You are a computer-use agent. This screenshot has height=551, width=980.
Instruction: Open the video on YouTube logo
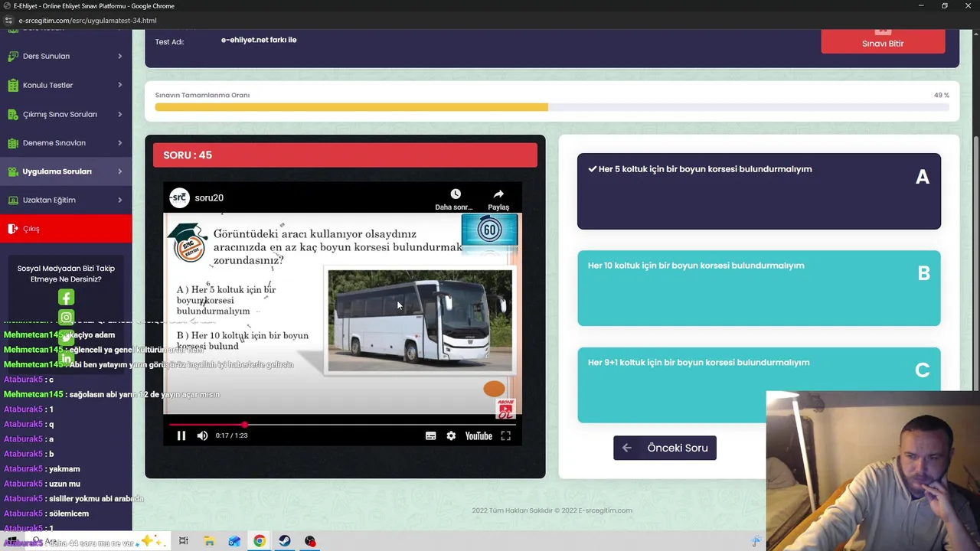(x=479, y=435)
